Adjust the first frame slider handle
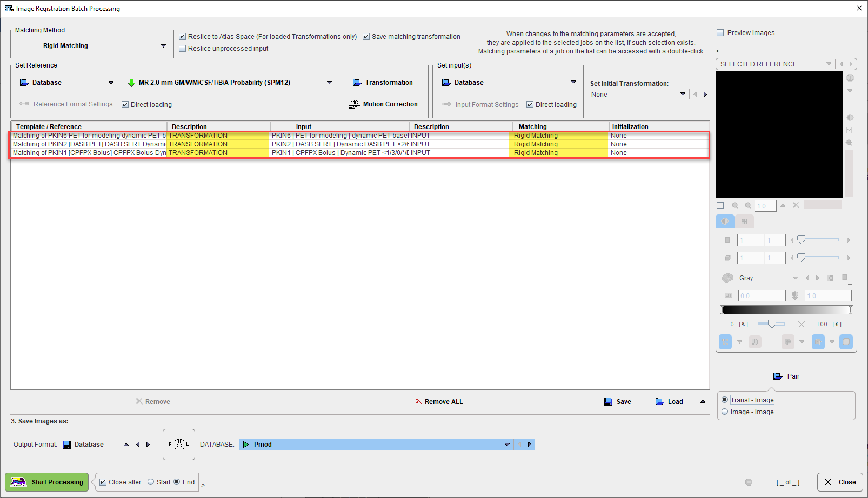The image size is (868, 498). coord(802,240)
